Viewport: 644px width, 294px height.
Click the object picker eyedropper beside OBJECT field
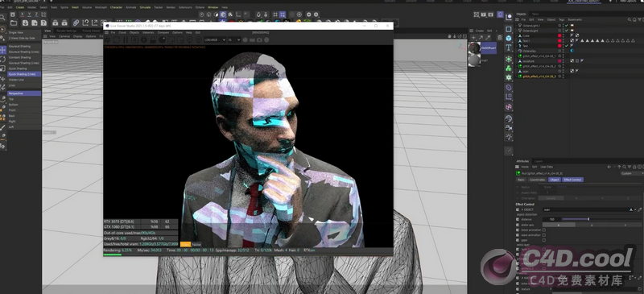pos(640,209)
